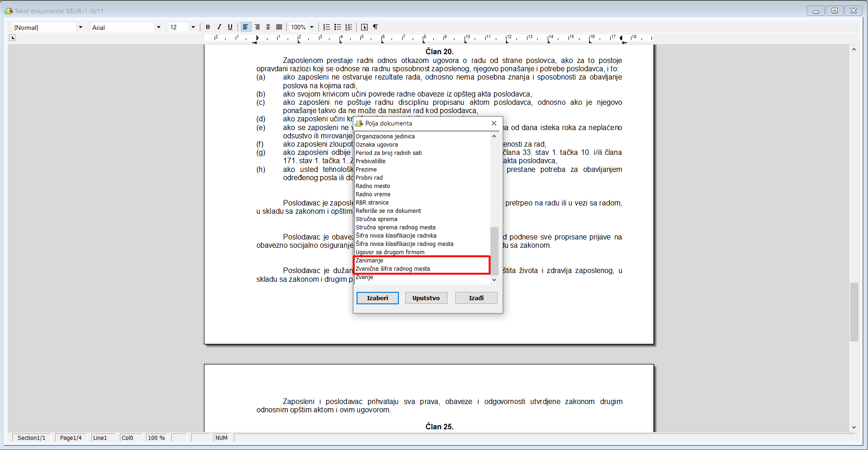This screenshot has width=868, height=450.
Task: Select 'Period za broj radnih sati'
Action: 422,153
